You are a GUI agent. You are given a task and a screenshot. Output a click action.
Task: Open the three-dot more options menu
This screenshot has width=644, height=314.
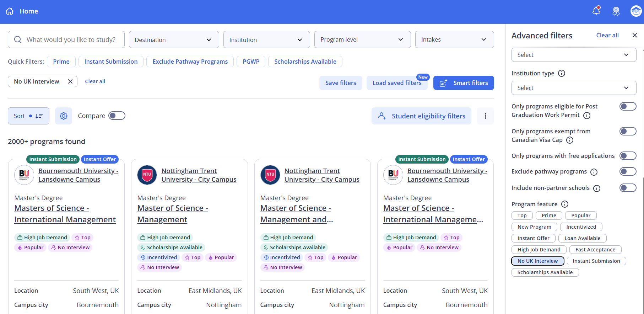485,116
